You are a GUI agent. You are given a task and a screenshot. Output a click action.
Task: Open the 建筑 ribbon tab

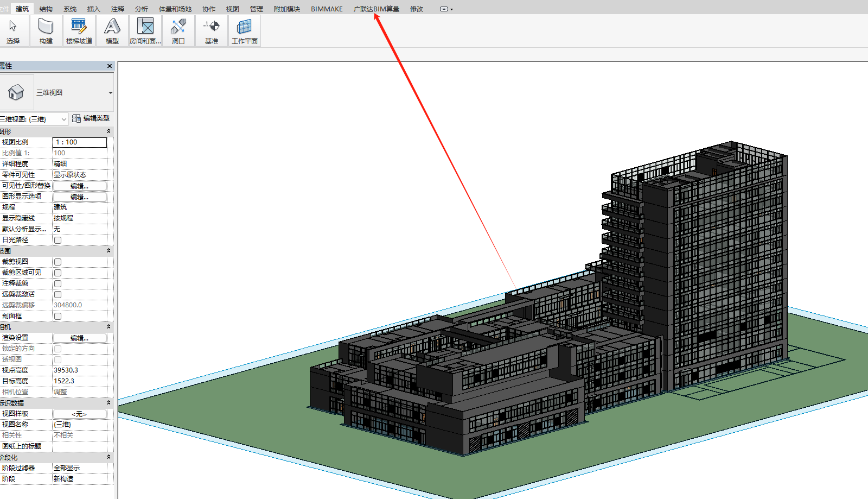click(22, 9)
